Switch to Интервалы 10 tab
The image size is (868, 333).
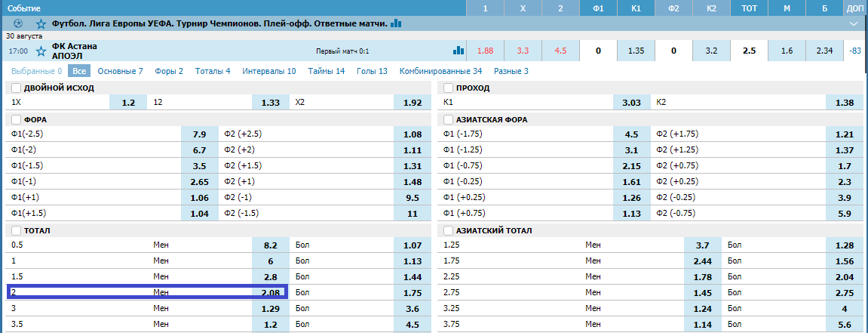pos(269,71)
